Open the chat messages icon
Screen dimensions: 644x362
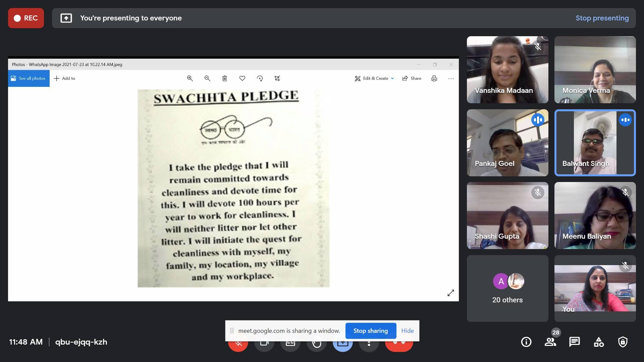click(x=574, y=342)
